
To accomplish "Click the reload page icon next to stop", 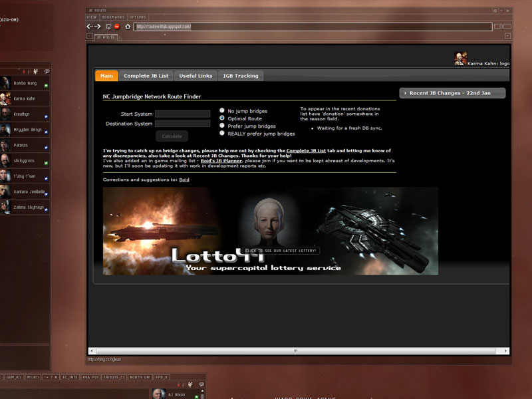I will click(x=108, y=27).
